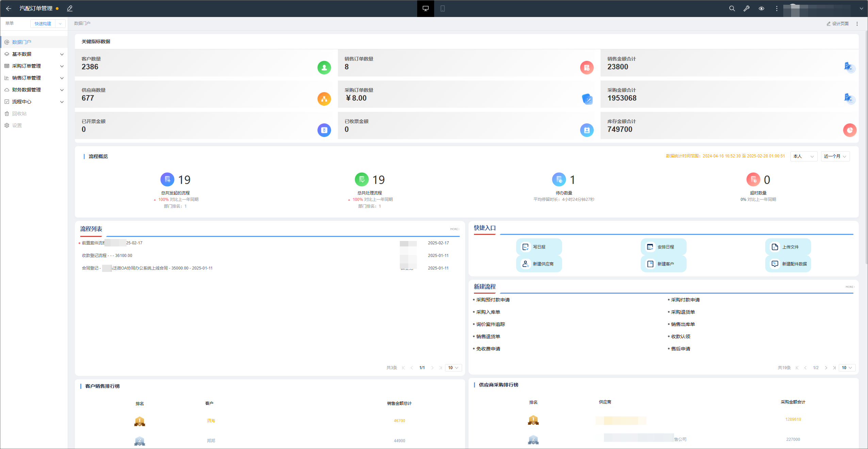The height and width of the screenshot is (449, 868).
Task: Open the wrench tools icon
Action: (x=747, y=8)
